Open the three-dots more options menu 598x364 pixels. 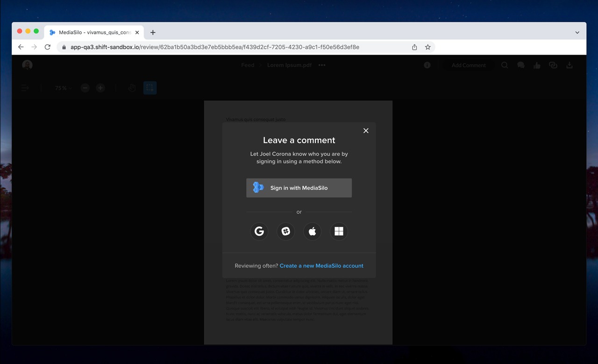(322, 65)
